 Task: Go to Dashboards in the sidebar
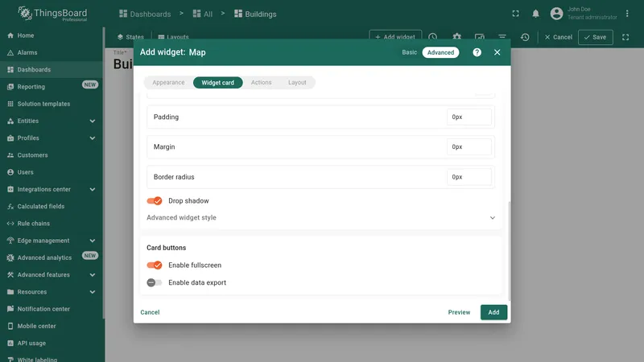click(34, 70)
